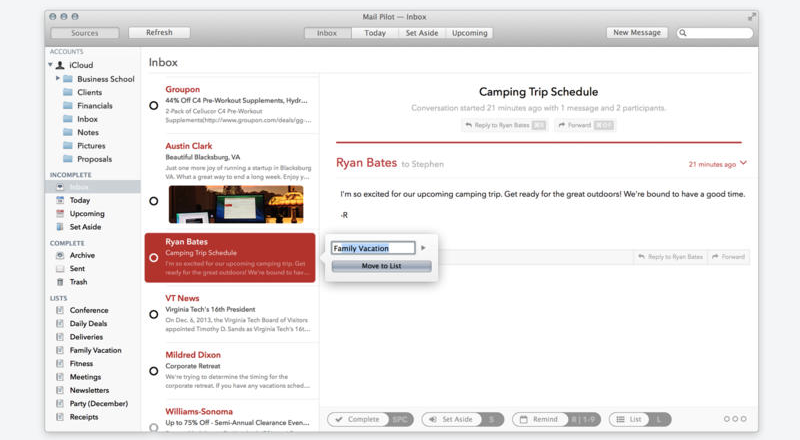Open the Business School folder icon
This screenshot has height=440, width=800.
pos(67,79)
